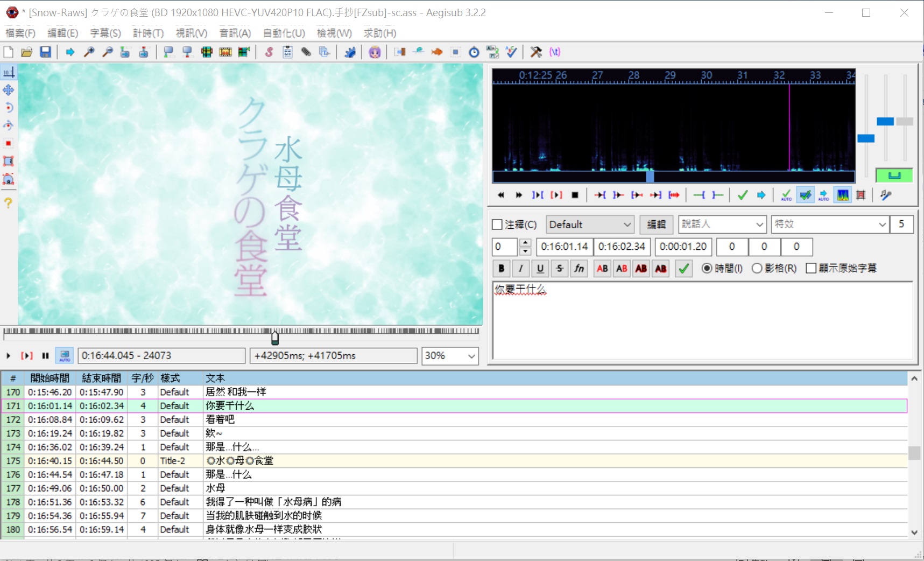Click the 編輯 style edit button

(656, 225)
